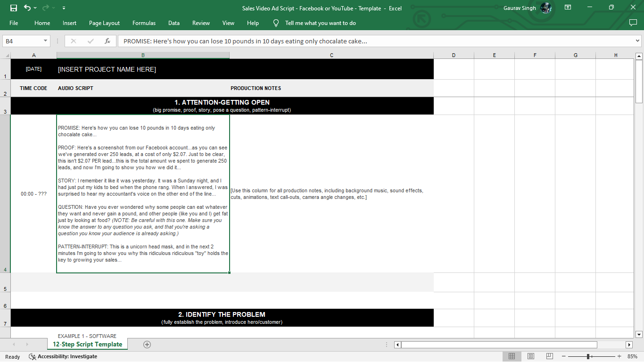The width and height of the screenshot is (644, 362).
Task: Select column E header
Action: [494, 55]
